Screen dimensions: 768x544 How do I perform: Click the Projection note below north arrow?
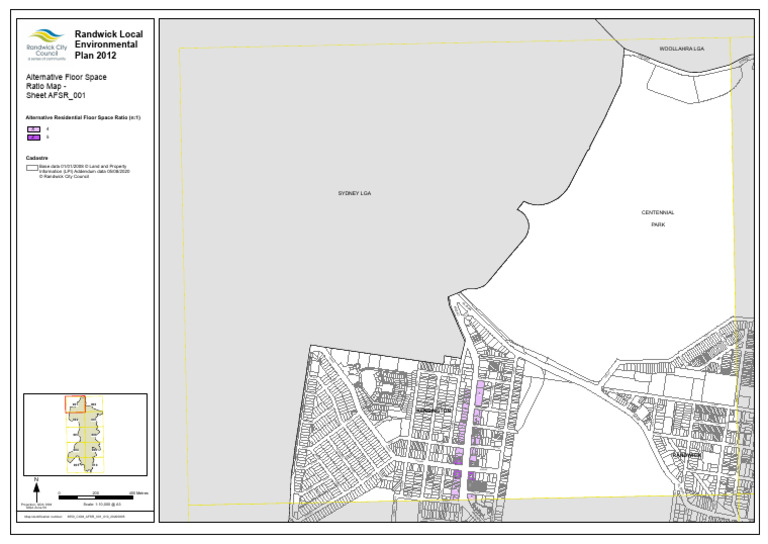point(36,506)
